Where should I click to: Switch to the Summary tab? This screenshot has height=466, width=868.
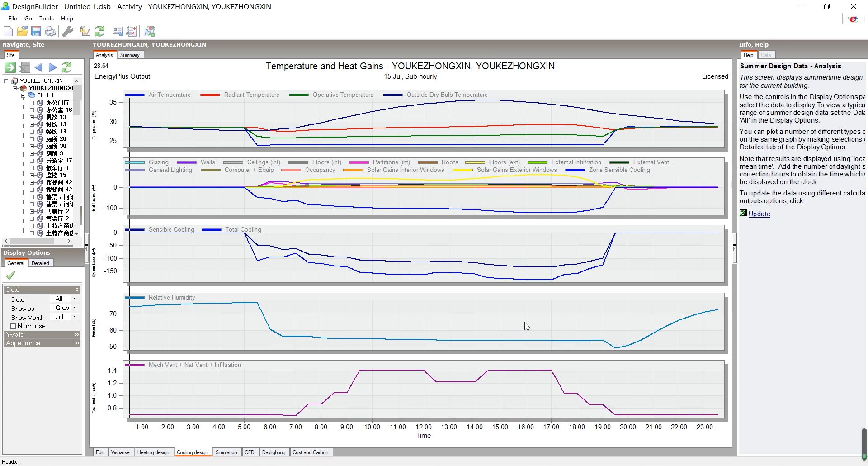130,55
